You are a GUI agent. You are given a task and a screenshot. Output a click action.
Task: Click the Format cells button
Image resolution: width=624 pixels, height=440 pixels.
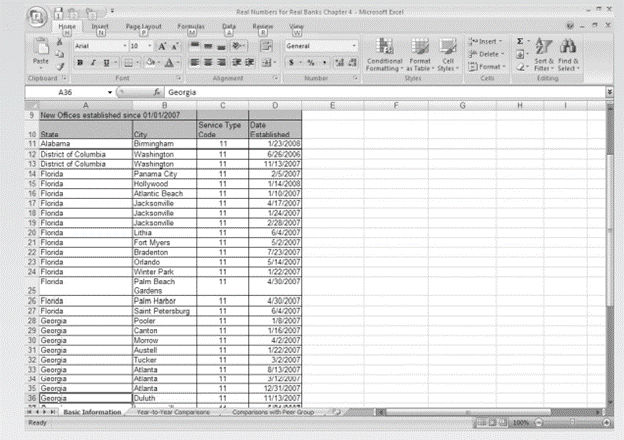[486, 67]
